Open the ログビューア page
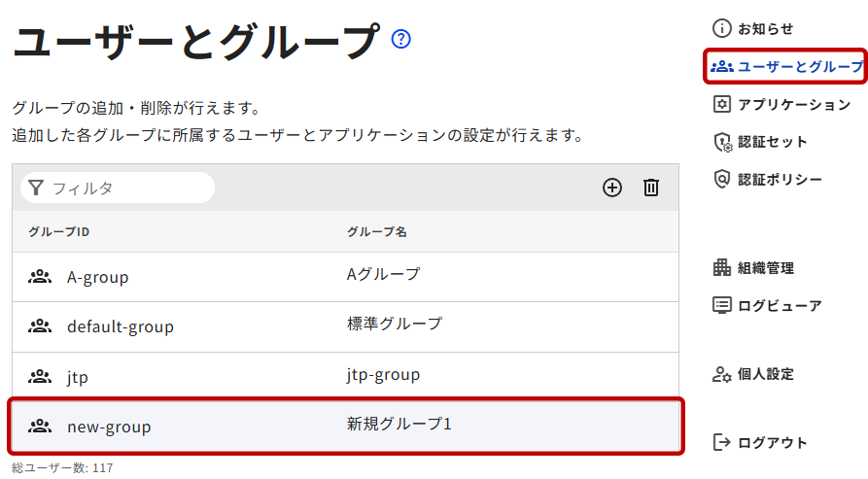The image size is (868, 479). tap(779, 306)
